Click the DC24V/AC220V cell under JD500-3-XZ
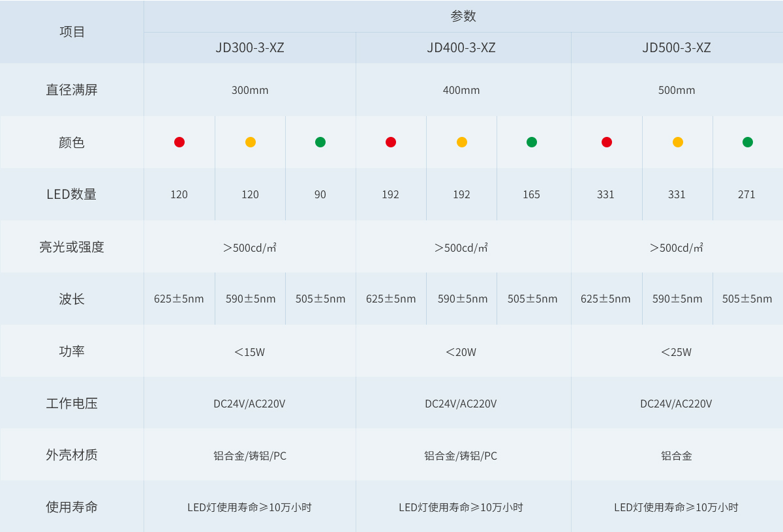 click(677, 403)
